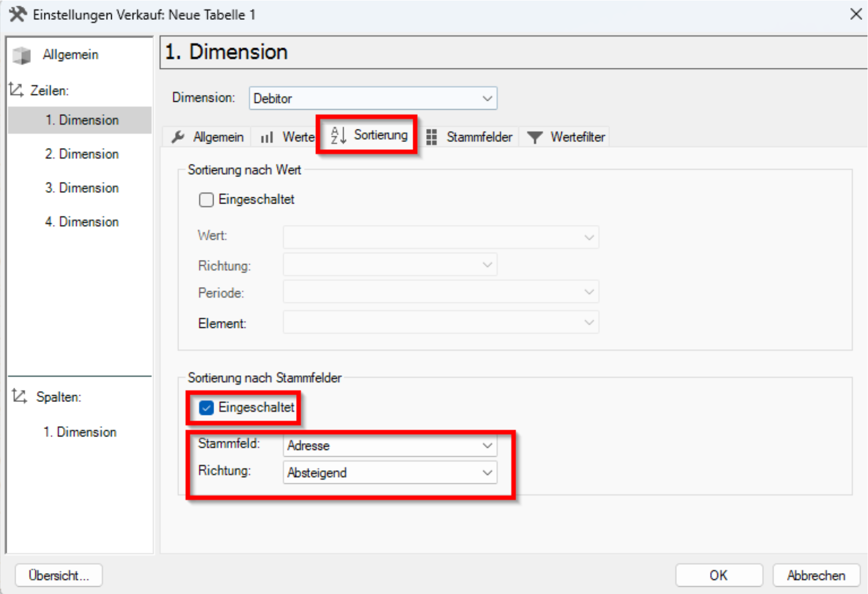Click the funnel icon on Wertefilter tab
Image resolution: width=868 pixels, height=594 pixels.
(535, 137)
